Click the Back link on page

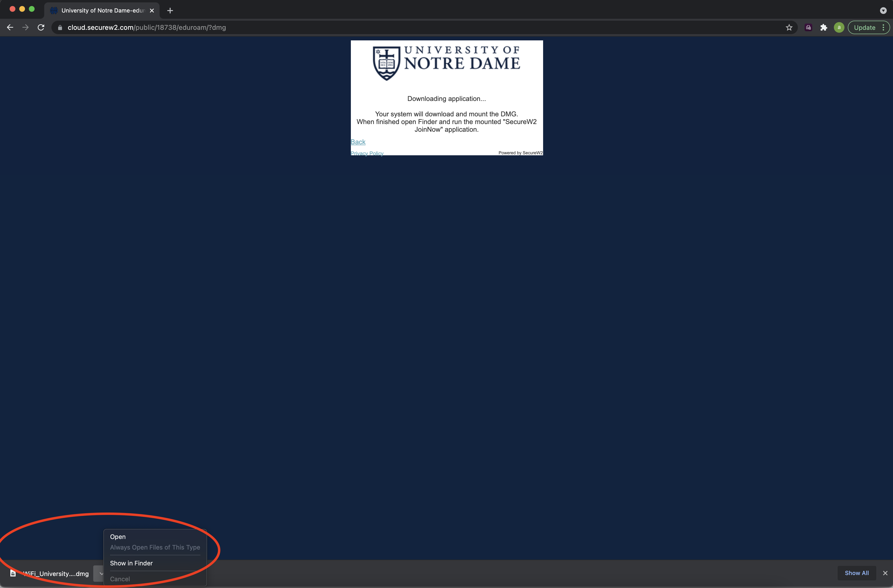coord(358,142)
